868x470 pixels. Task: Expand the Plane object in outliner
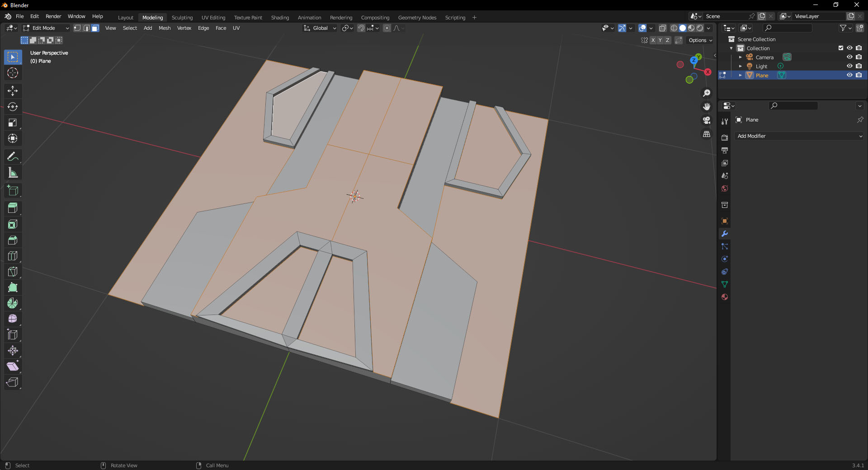[x=740, y=75]
